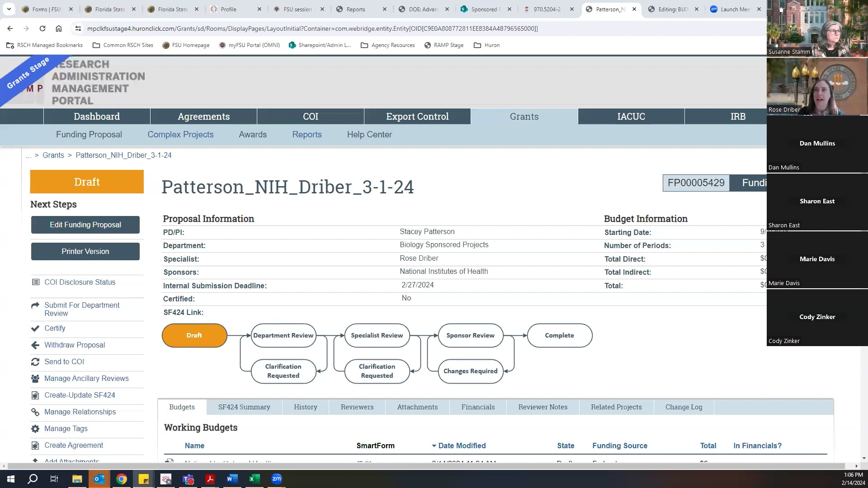Click the Manage Tags gear icon
Viewport: 868px width, 488px height.
point(35,429)
